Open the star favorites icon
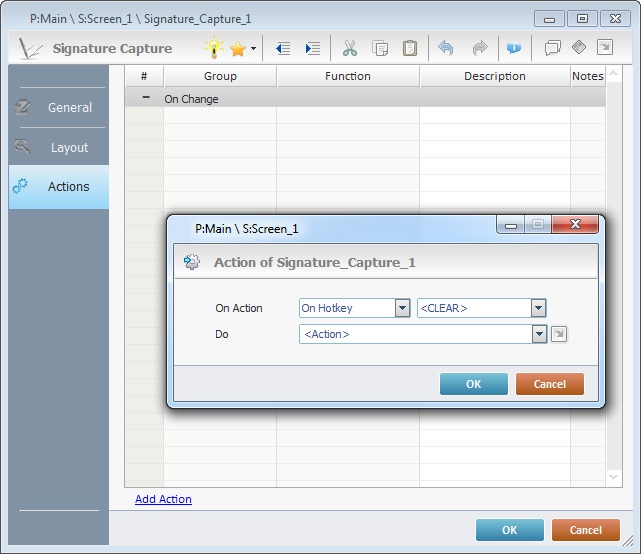 [238, 49]
